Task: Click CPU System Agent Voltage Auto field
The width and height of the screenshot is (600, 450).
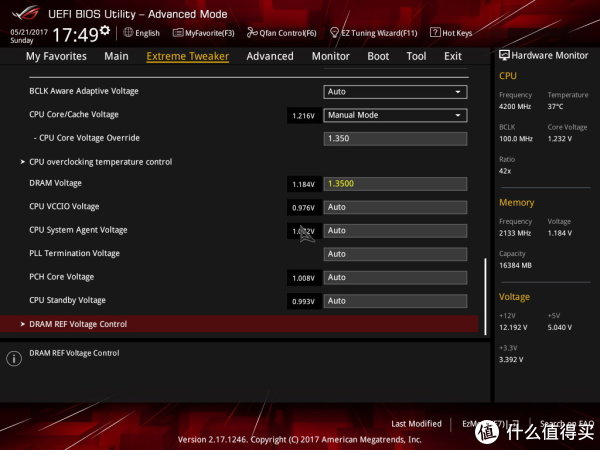Action: [x=395, y=231]
